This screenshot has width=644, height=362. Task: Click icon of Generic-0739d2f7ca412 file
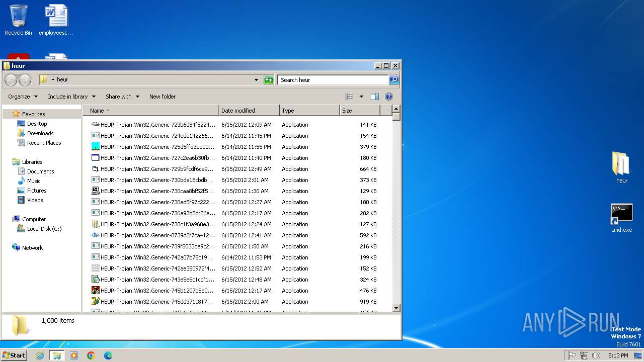tap(96, 235)
